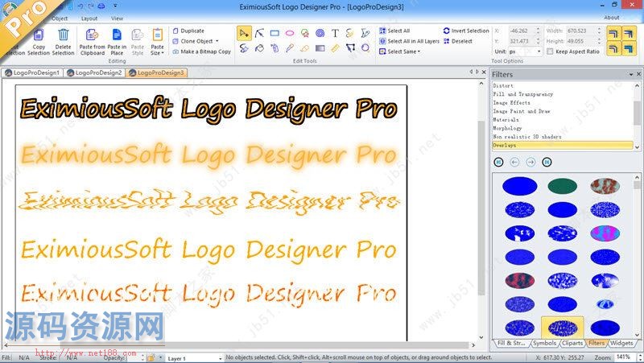Click Select All in All Layers
Screen dimensions: 644x363
[409, 41]
